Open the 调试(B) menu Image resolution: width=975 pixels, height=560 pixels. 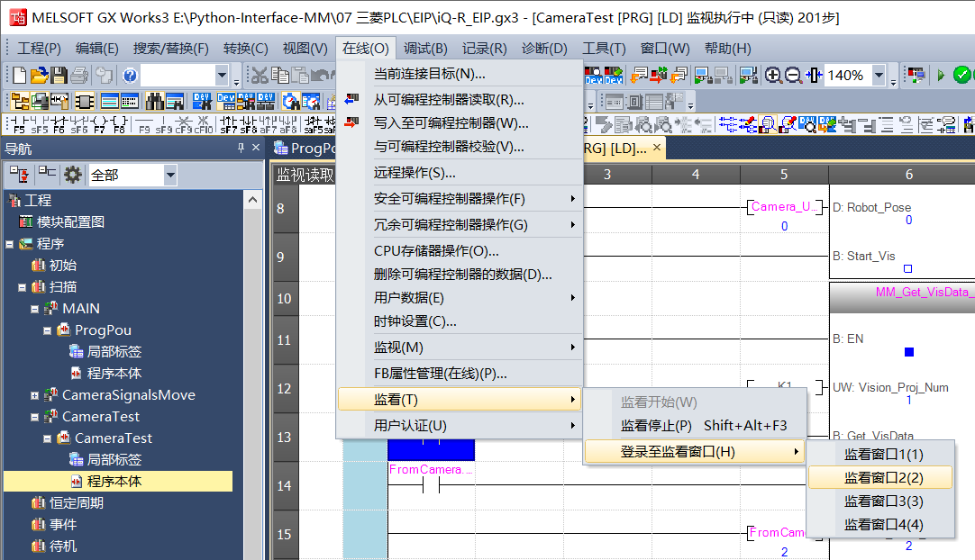(x=425, y=49)
